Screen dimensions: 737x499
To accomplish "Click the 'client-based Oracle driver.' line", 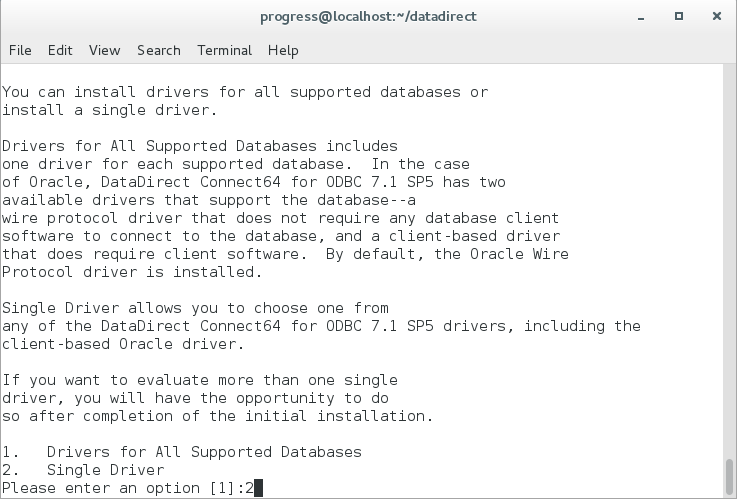I will pyautogui.click(x=123, y=344).
